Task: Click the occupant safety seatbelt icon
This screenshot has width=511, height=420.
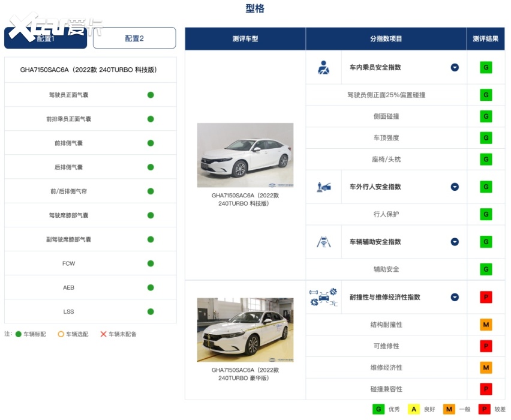Action: pos(323,67)
